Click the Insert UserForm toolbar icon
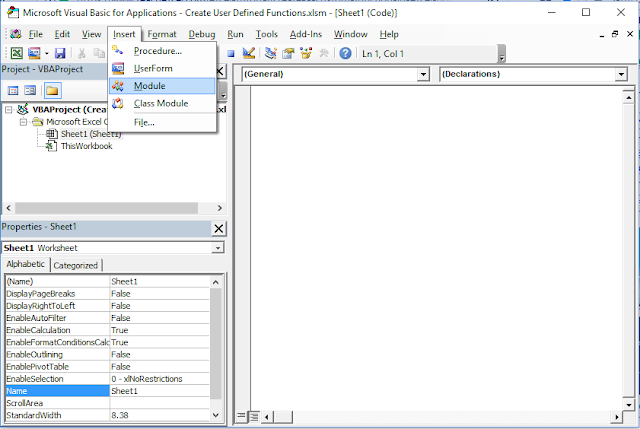640x429 pixels. [x=34, y=53]
